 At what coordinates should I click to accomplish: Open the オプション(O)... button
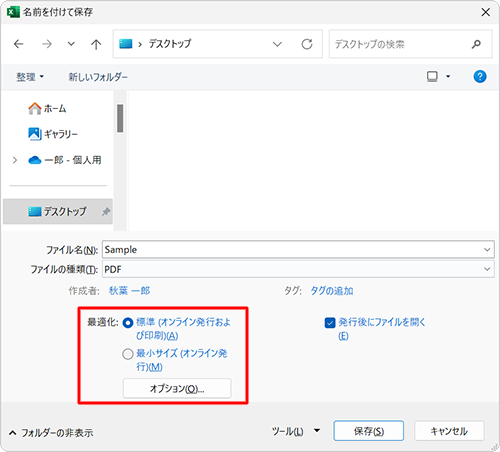pos(177,388)
